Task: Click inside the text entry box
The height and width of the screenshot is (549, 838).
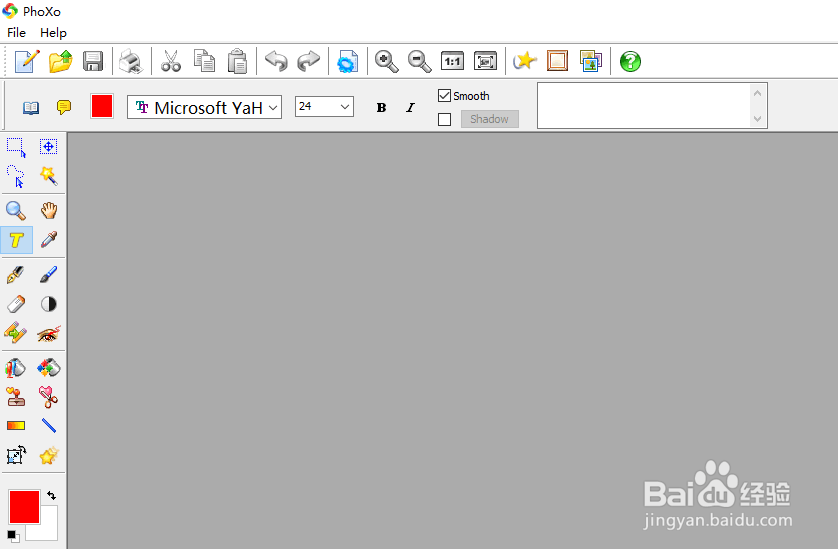Action: click(x=643, y=105)
